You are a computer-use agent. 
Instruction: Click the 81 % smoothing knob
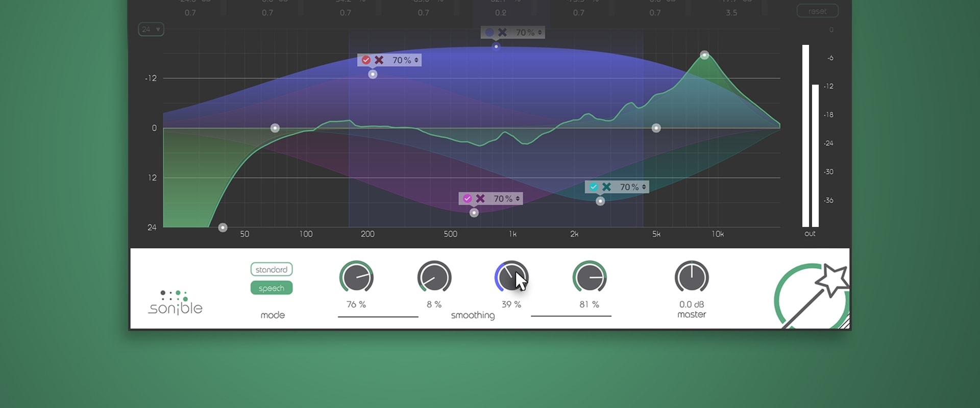tap(590, 277)
